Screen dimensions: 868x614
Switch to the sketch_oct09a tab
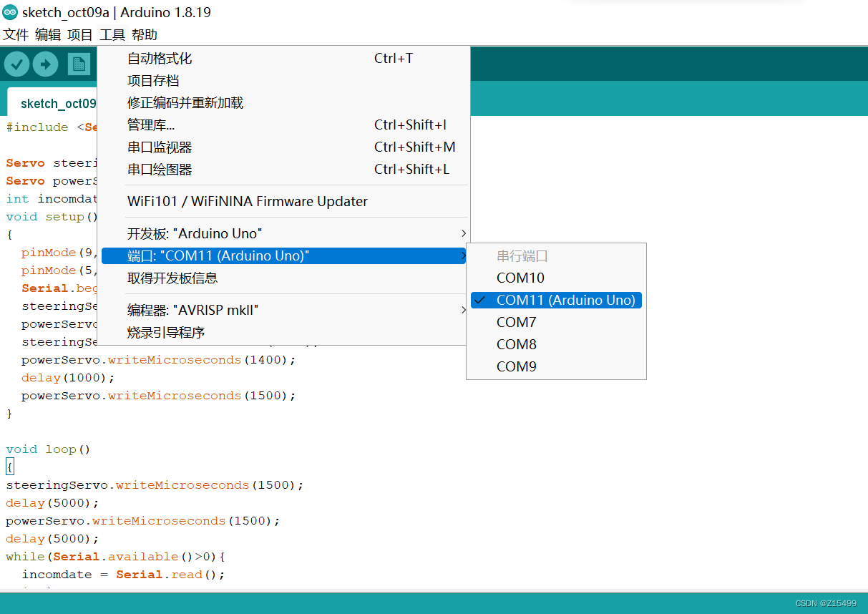[x=52, y=103]
